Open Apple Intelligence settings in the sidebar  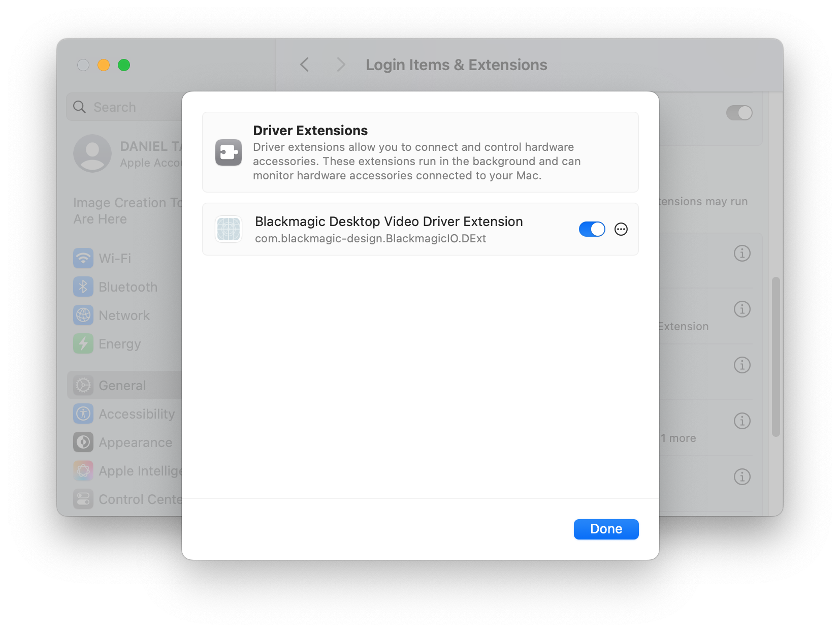point(124,471)
